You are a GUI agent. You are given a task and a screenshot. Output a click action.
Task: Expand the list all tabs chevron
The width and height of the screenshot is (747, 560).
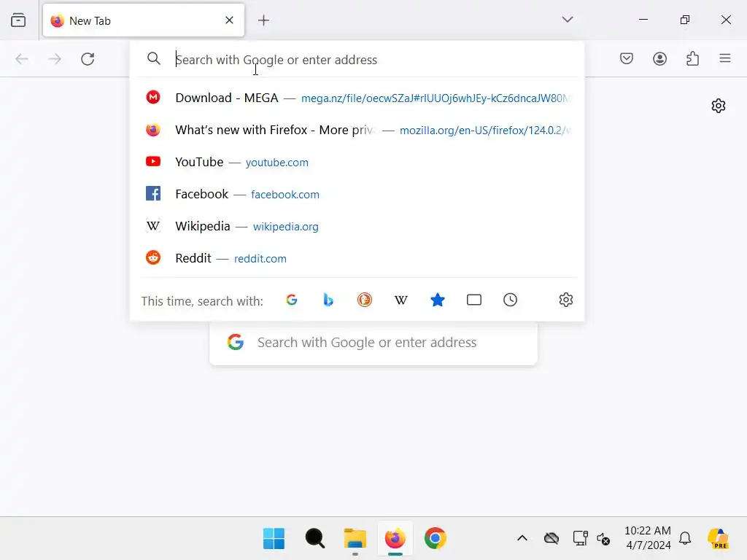568,20
